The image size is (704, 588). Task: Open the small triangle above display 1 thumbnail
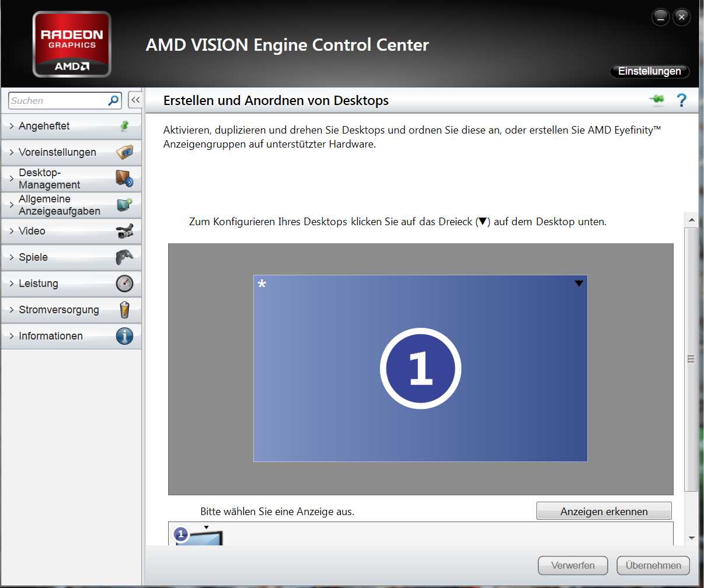(x=206, y=527)
